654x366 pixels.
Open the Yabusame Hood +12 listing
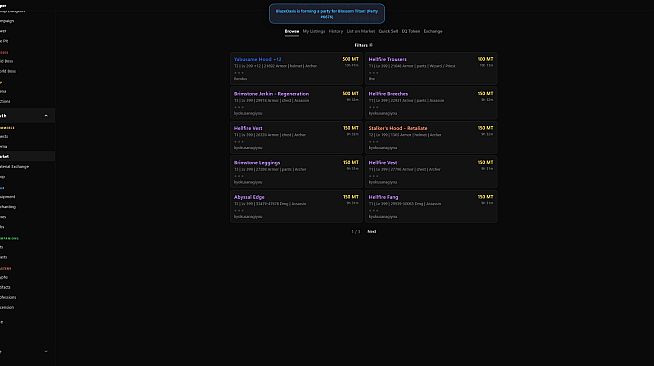point(296,68)
